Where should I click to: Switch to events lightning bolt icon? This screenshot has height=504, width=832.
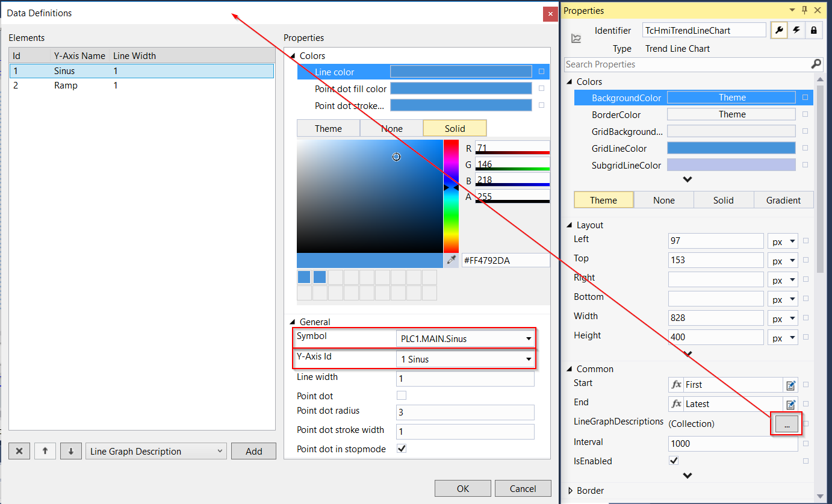click(x=796, y=30)
